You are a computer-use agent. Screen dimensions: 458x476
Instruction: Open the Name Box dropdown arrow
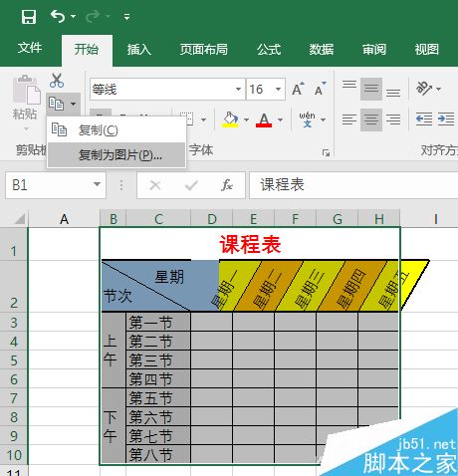click(x=97, y=184)
